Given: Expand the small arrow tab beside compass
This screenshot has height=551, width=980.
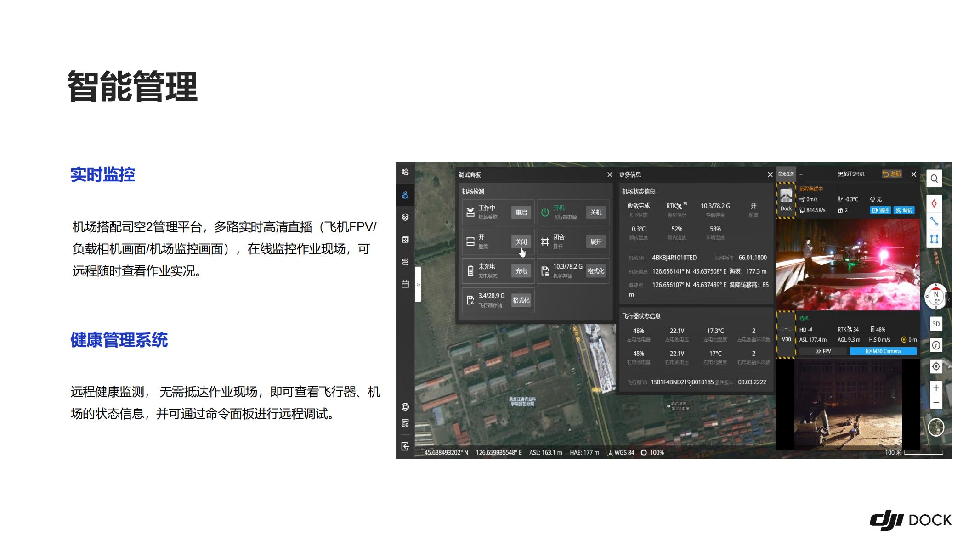Looking at the screenshot, I should click(949, 300).
